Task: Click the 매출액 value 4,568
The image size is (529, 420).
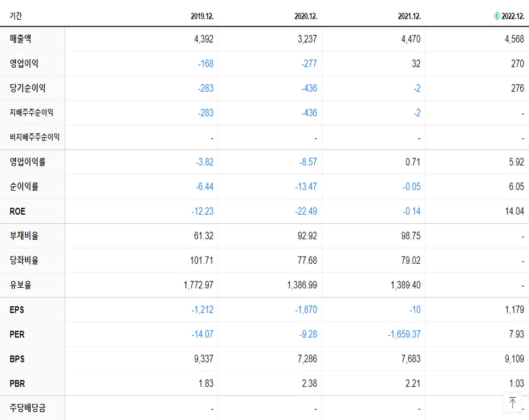Action: tap(514, 39)
